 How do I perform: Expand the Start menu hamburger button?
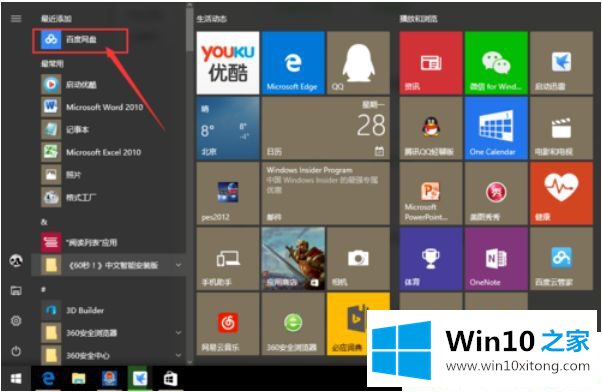pos(16,18)
